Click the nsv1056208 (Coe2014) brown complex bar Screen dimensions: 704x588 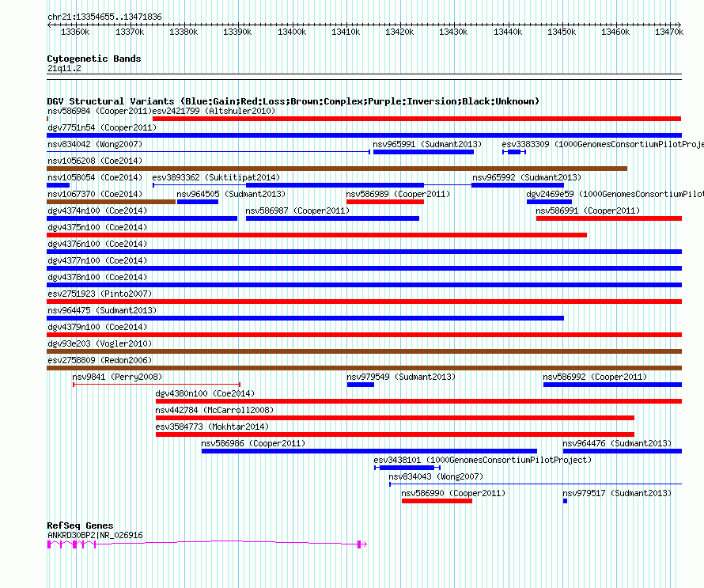337,169
